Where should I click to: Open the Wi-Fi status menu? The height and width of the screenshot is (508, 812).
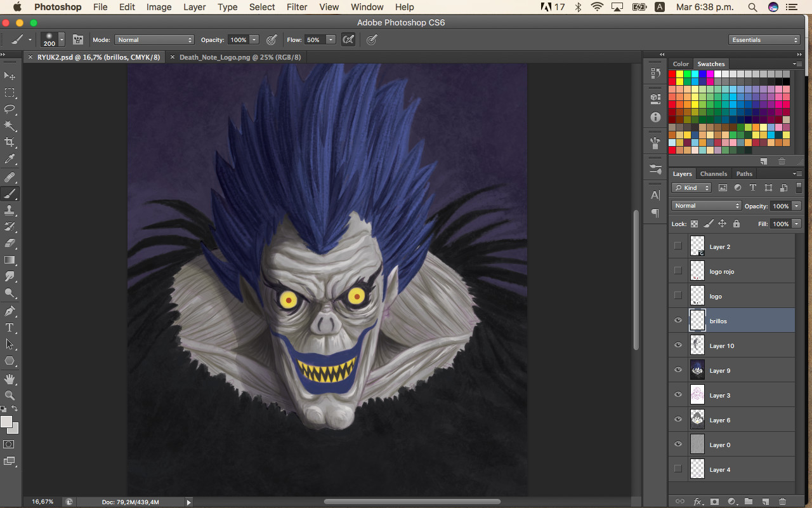pos(596,7)
